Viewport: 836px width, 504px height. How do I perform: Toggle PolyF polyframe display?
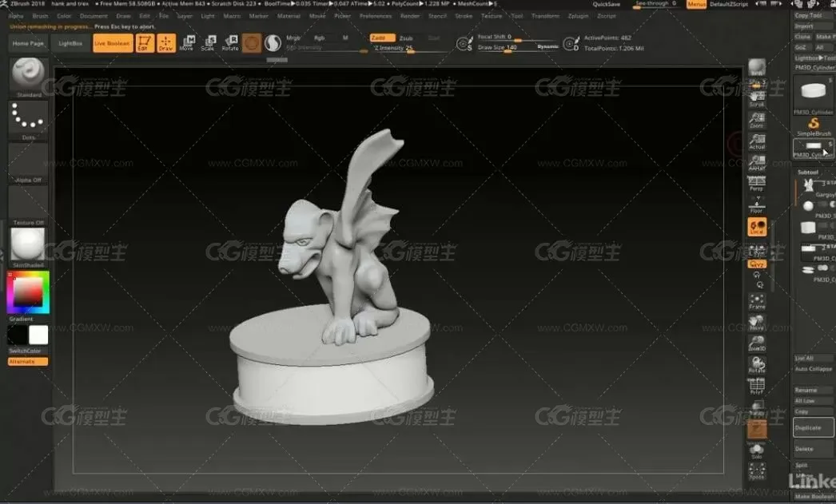[757, 386]
